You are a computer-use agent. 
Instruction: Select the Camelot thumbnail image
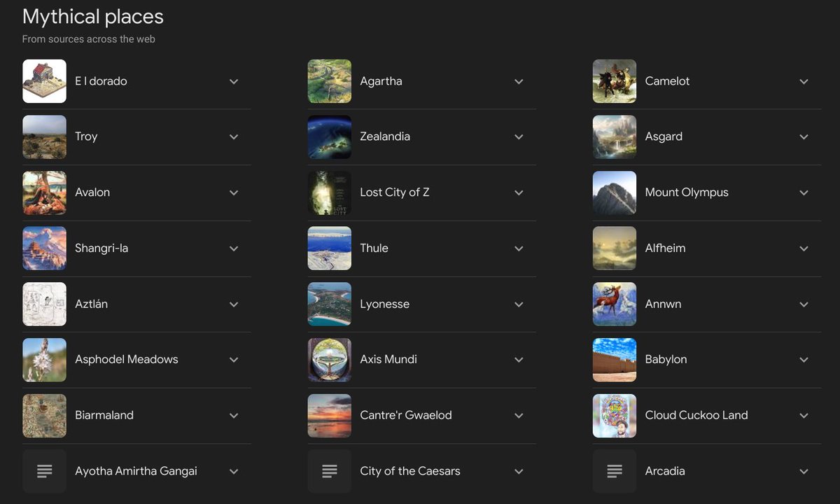click(614, 80)
